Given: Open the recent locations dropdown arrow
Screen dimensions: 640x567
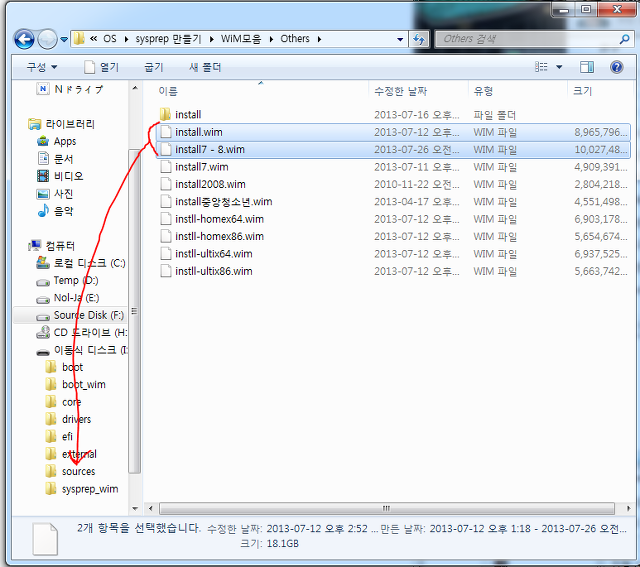Looking at the screenshot, I should point(64,40).
